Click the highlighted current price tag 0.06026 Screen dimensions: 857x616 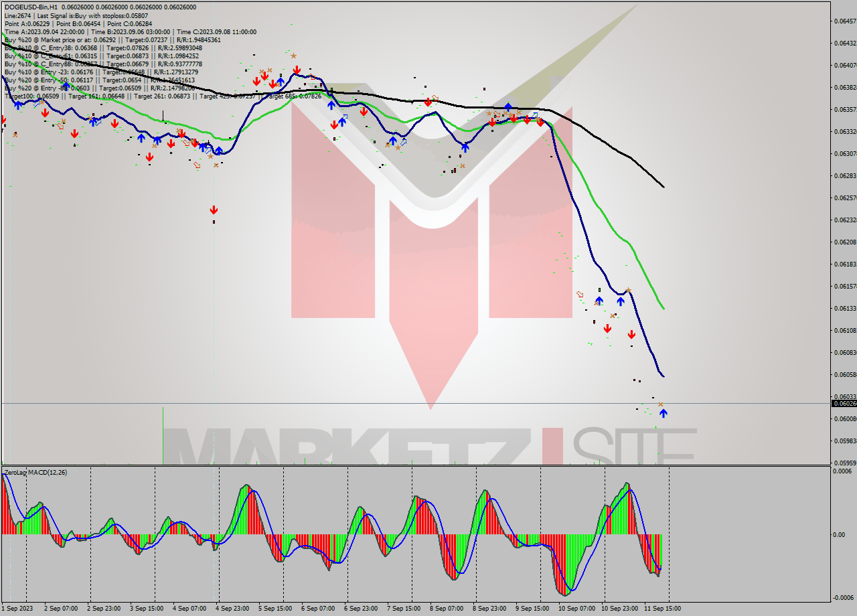coord(843,403)
